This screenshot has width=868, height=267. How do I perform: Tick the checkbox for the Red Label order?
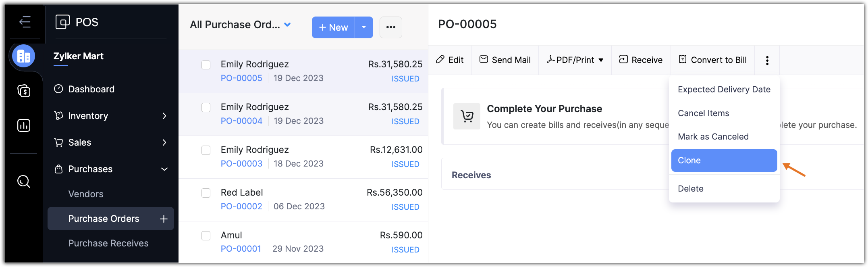(x=206, y=193)
